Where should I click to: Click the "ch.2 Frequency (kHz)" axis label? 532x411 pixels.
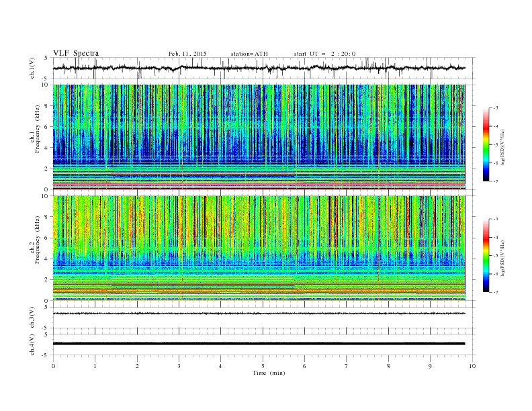35,240
